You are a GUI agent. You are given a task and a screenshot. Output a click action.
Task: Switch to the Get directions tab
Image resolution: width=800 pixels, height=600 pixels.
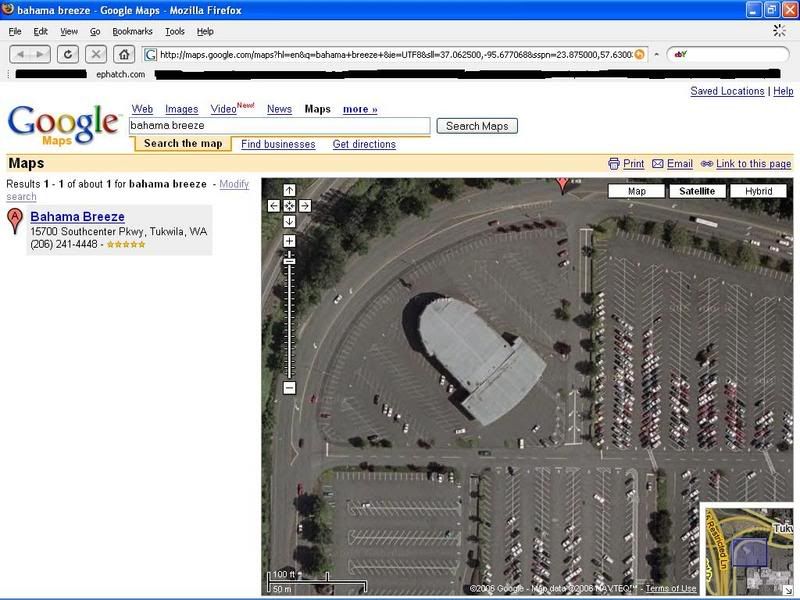point(364,144)
